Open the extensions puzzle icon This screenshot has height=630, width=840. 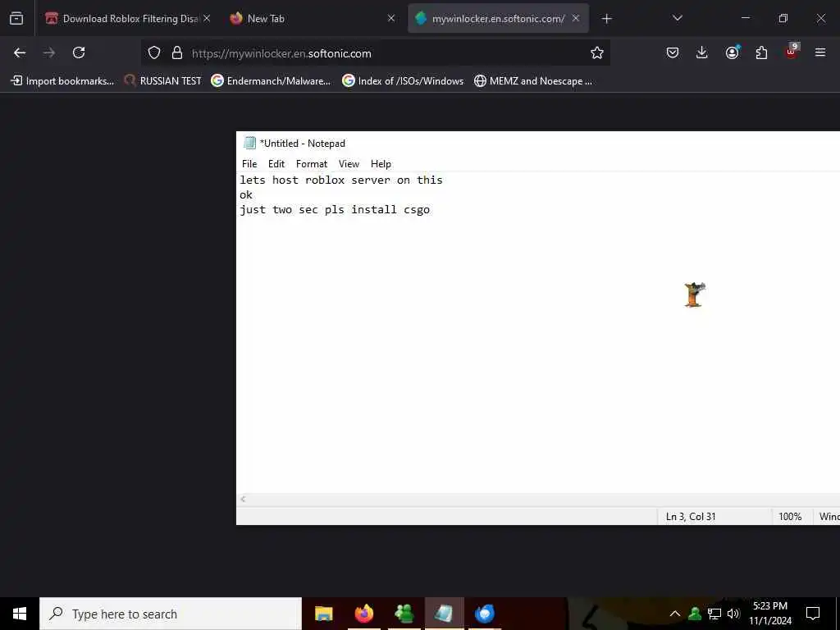761,52
